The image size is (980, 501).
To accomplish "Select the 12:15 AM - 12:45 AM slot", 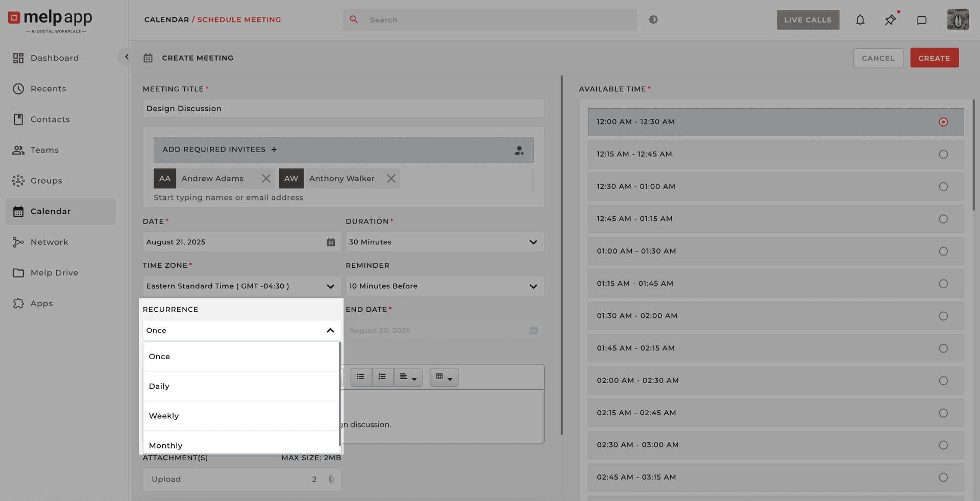I will point(943,154).
